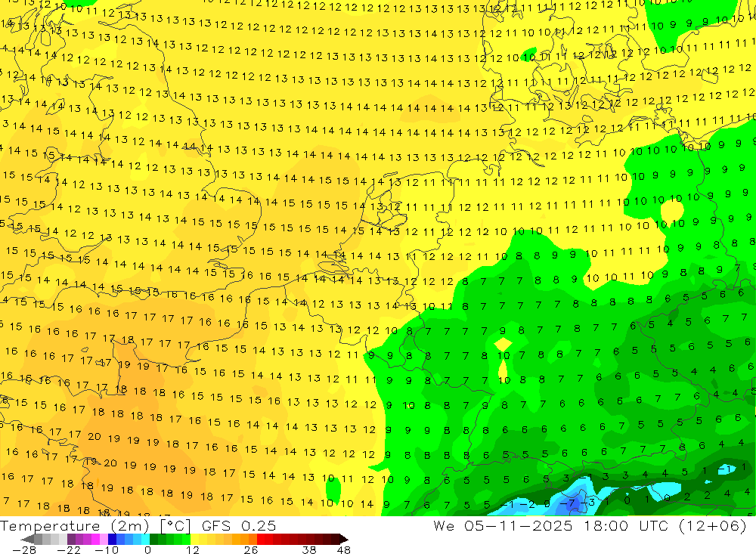Click the "GFS 0.25" model label
The image size is (756, 554).
[239, 526]
